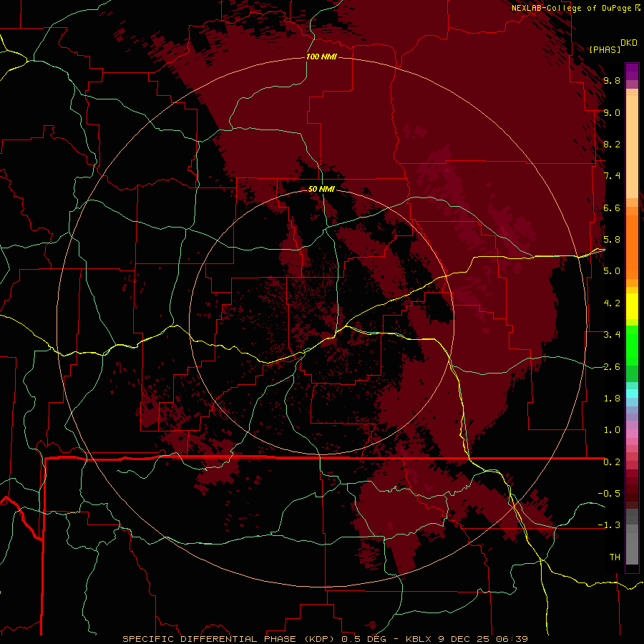Screen dimensions: 644x644
Task: Click the 100 NMI range ring label
Action: [x=321, y=57]
